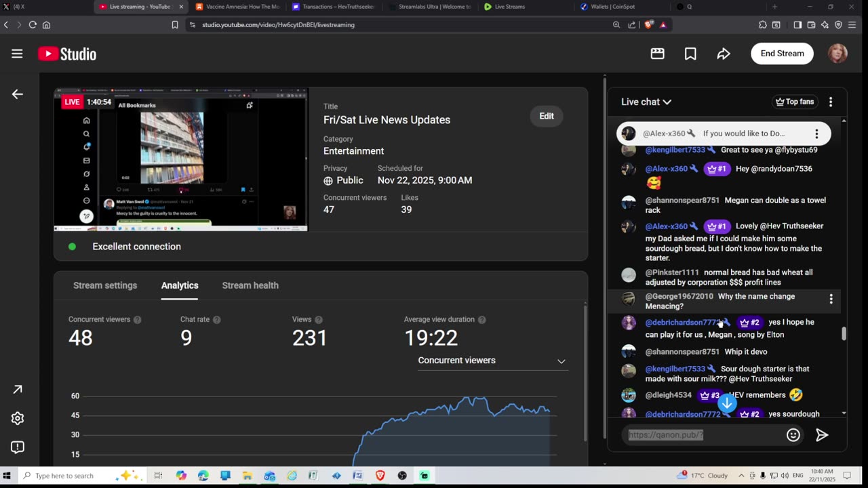Close the Live streaming YouTube tab
This screenshot has width=868, height=488.
click(181, 7)
